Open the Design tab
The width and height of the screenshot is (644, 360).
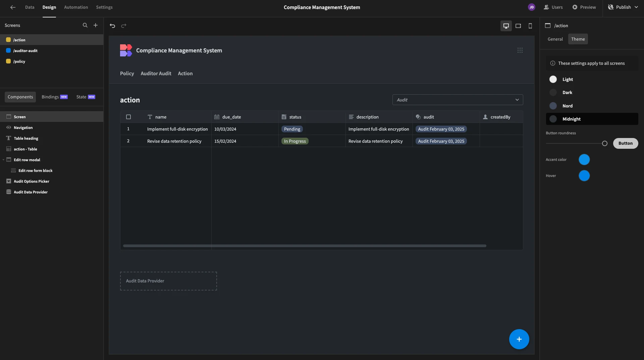coord(49,7)
